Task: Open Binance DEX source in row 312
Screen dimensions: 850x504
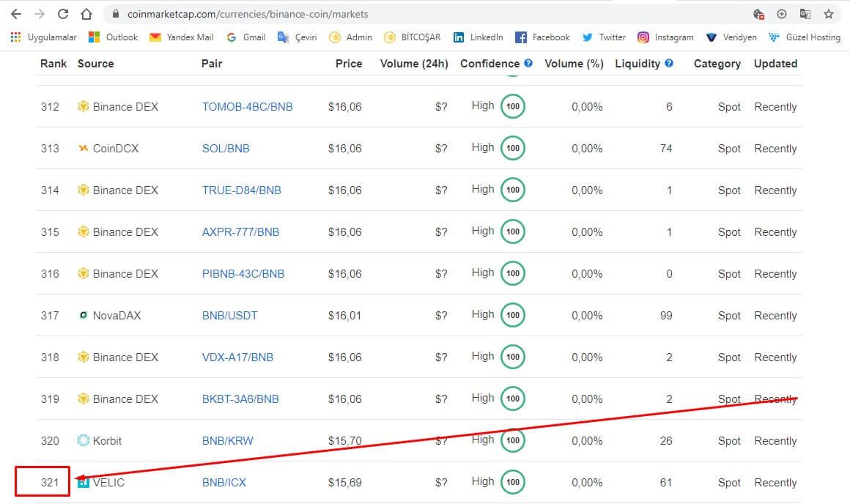Action: (125, 107)
